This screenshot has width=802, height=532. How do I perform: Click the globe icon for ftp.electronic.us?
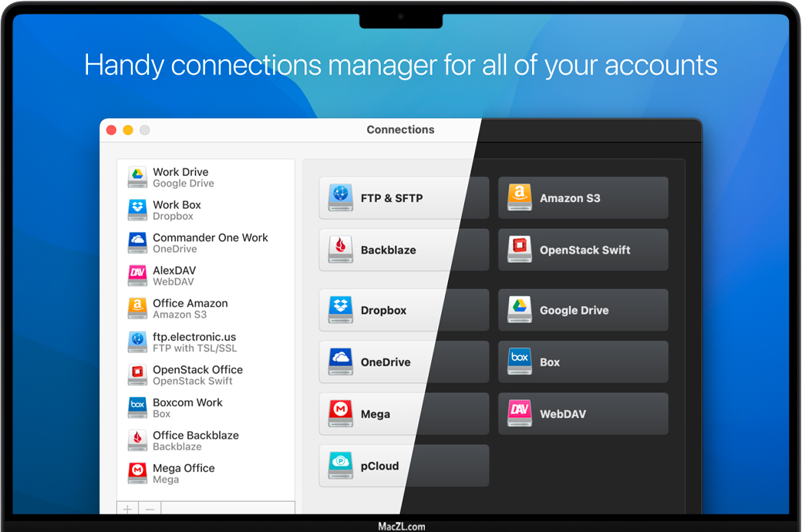[137, 342]
